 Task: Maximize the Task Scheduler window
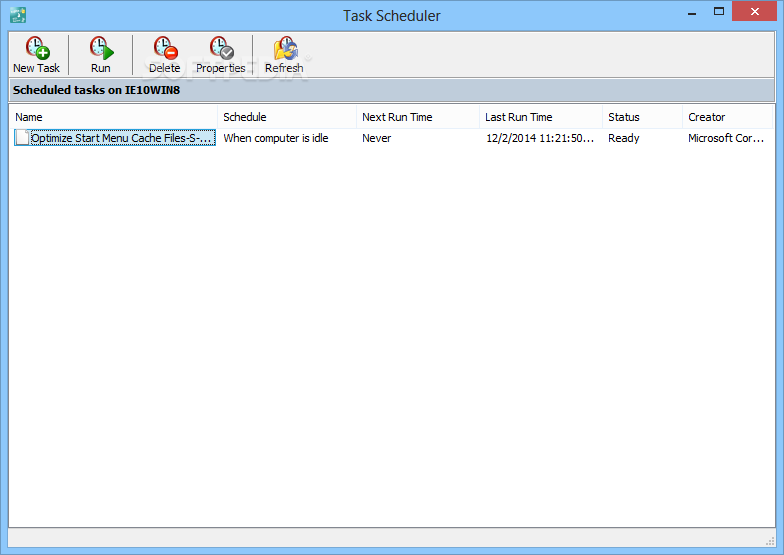click(719, 12)
